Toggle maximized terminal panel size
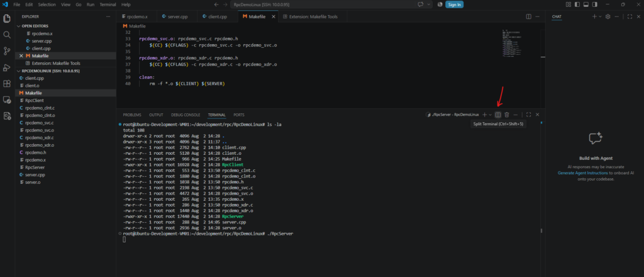The height and width of the screenshot is (277, 644). [528, 115]
